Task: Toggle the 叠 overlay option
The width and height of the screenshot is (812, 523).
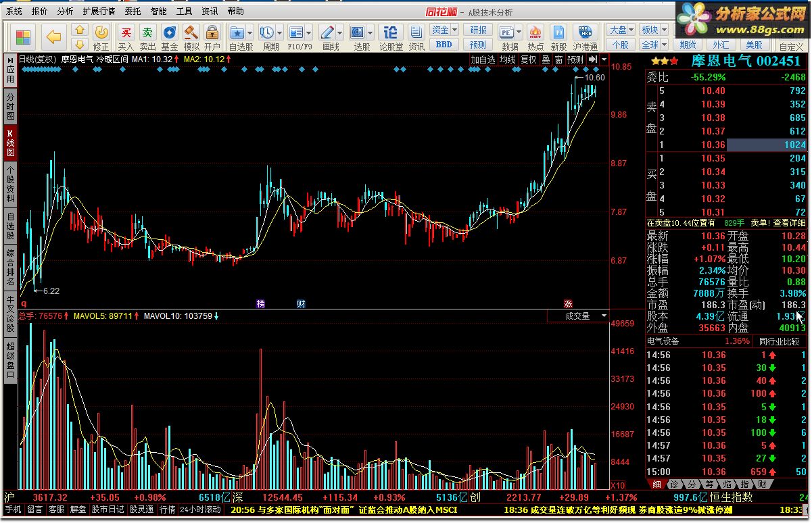Action: (546, 59)
